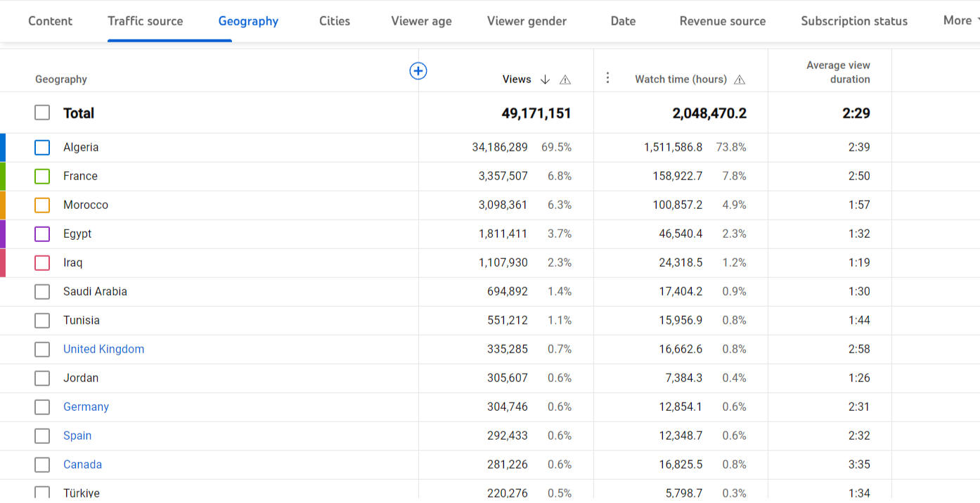Image resolution: width=980 pixels, height=503 pixels.
Task: Open the Viewer age tab
Action: 421,21
